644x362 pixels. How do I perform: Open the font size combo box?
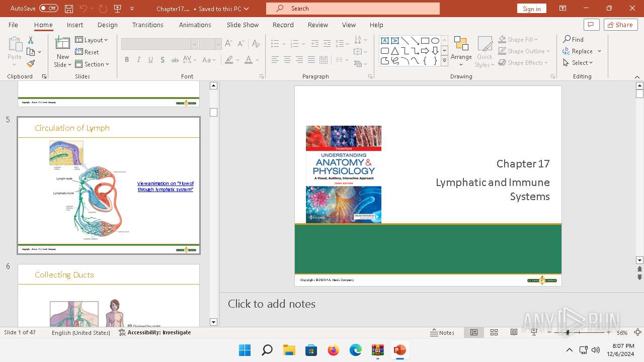tap(210, 44)
